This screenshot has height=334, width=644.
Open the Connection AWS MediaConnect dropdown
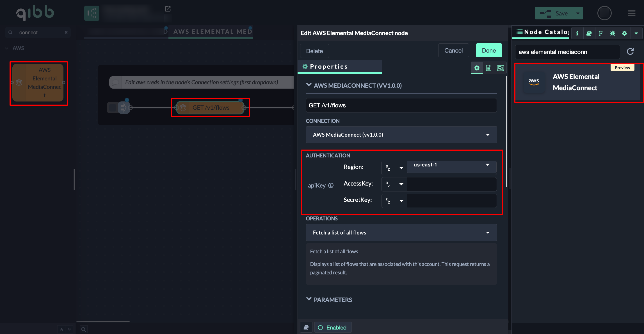401,135
